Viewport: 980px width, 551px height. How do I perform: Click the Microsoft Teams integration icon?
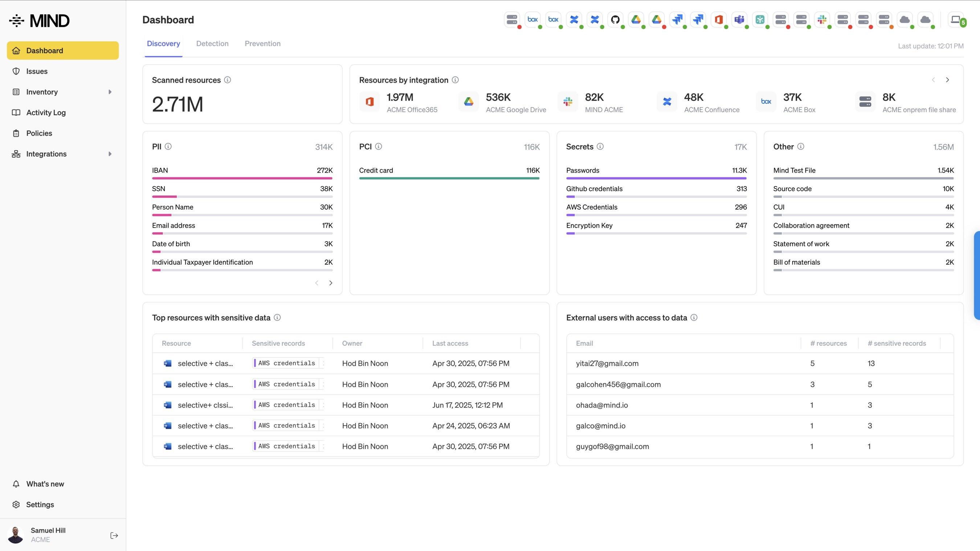(x=739, y=19)
